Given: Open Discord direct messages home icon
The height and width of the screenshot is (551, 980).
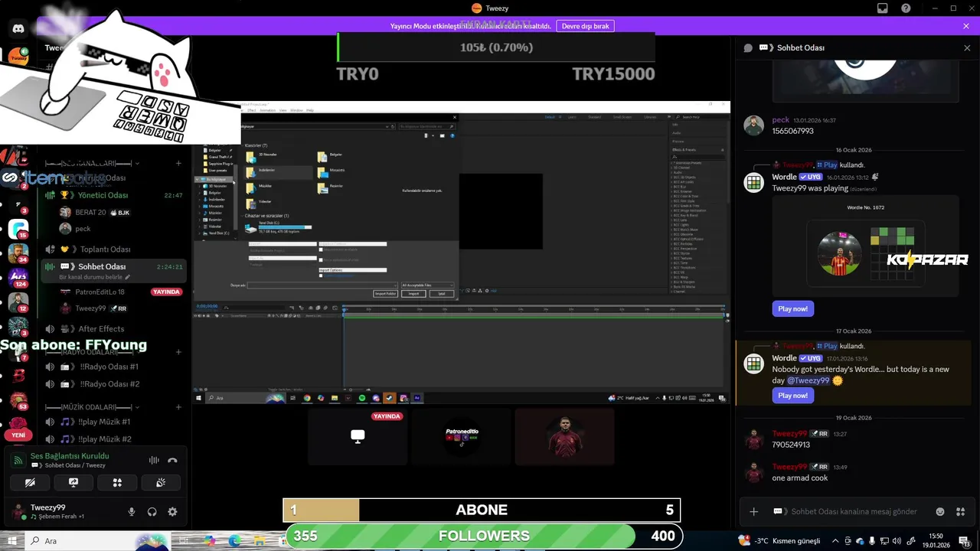Looking at the screenshot, I should pyautogui.click(x=18, y=29).
